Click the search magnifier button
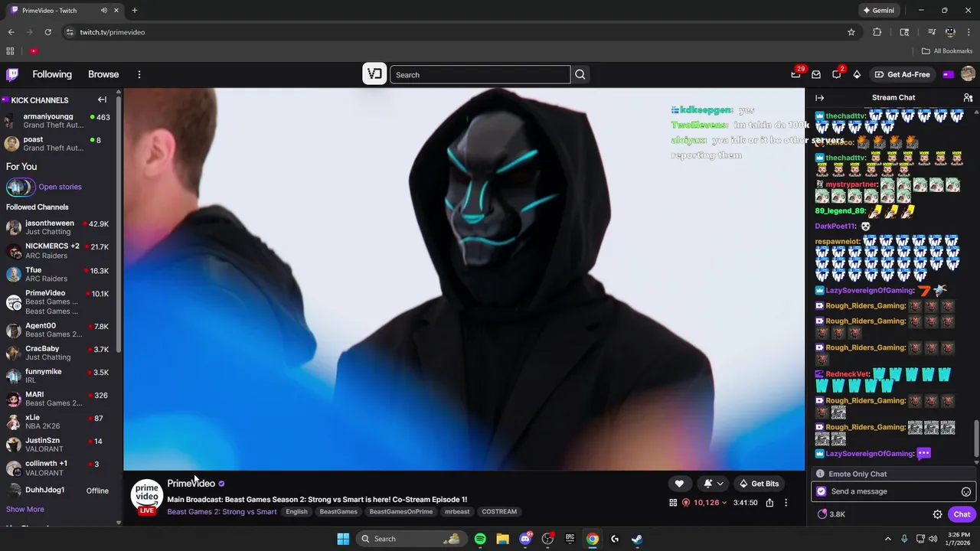 click(580, 74)
